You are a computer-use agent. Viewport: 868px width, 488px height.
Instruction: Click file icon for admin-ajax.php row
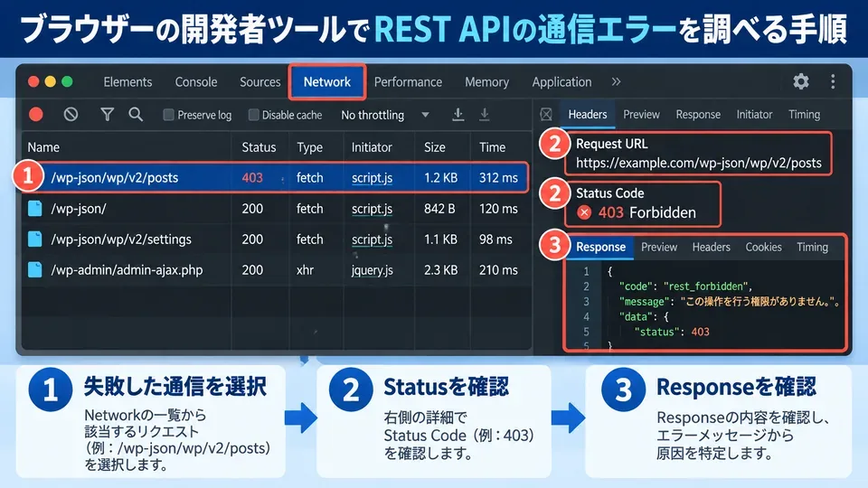coord(35,270)
